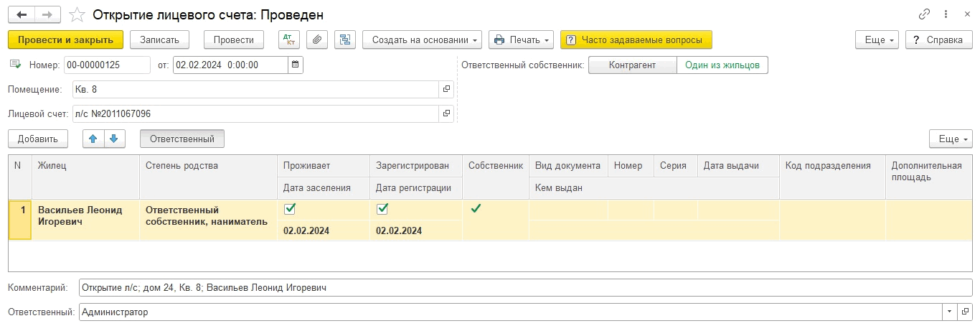This screenshot has width=980, height=326.
Task: Click the document status icon beside Номер
Action: 15,65
